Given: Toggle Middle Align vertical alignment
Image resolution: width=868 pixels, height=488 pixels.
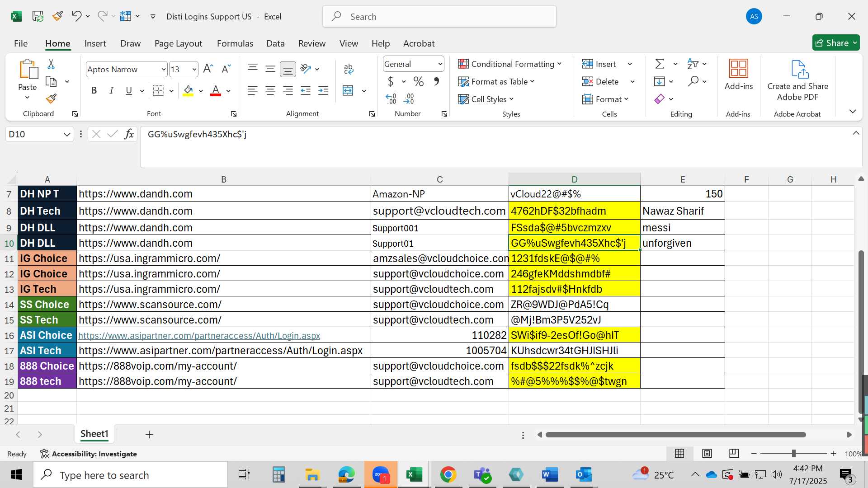Looking at the screenshot, I should pyautogui.click(x=270, y=69).
